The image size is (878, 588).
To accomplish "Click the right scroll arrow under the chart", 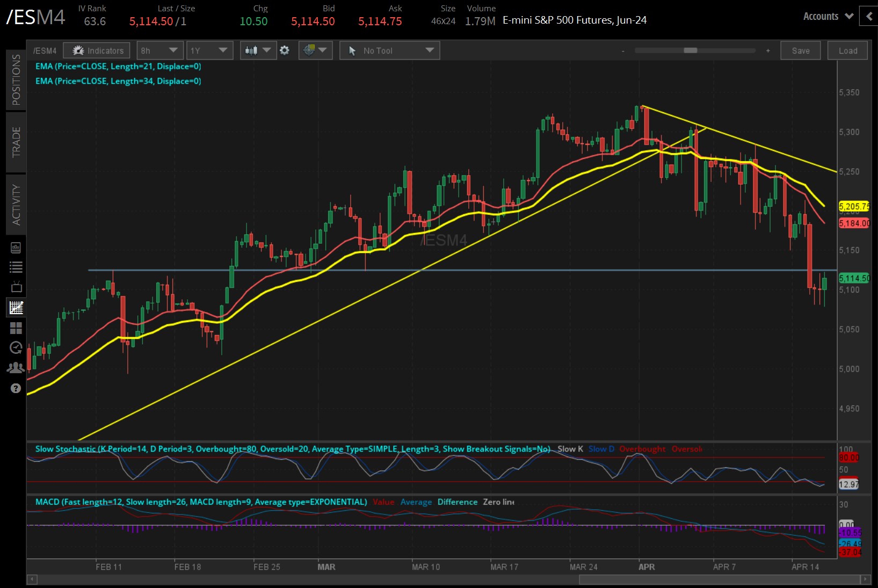I will [865, 579].
